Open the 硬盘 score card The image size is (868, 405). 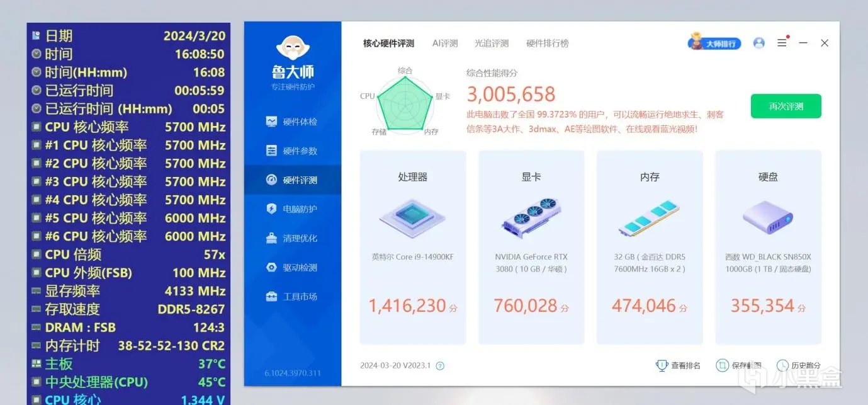pos(768,248)
